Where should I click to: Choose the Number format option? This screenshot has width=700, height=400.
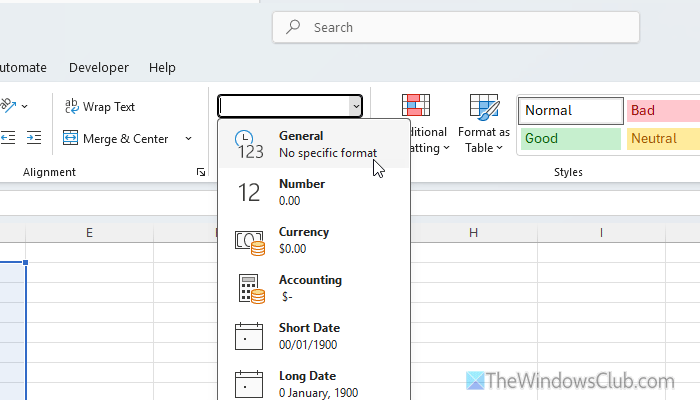pos(314,192)
